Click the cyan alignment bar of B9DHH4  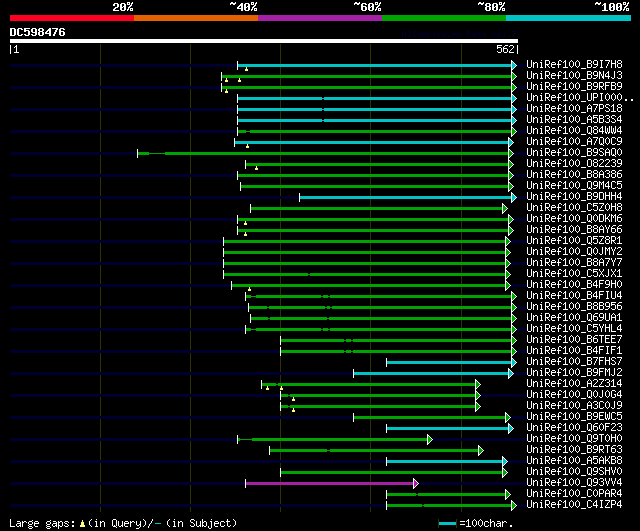click(x=408, y=198)
